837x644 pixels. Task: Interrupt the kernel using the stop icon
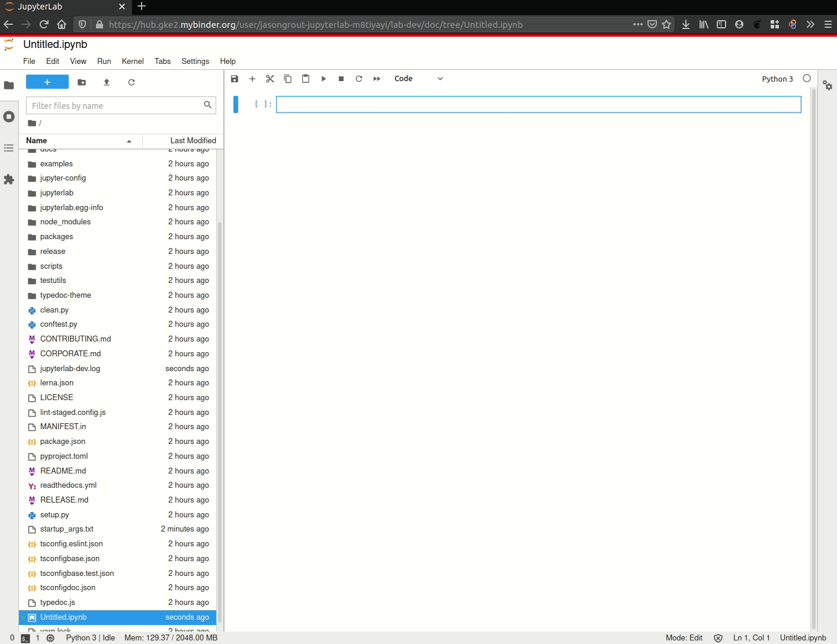coord(341,78)
